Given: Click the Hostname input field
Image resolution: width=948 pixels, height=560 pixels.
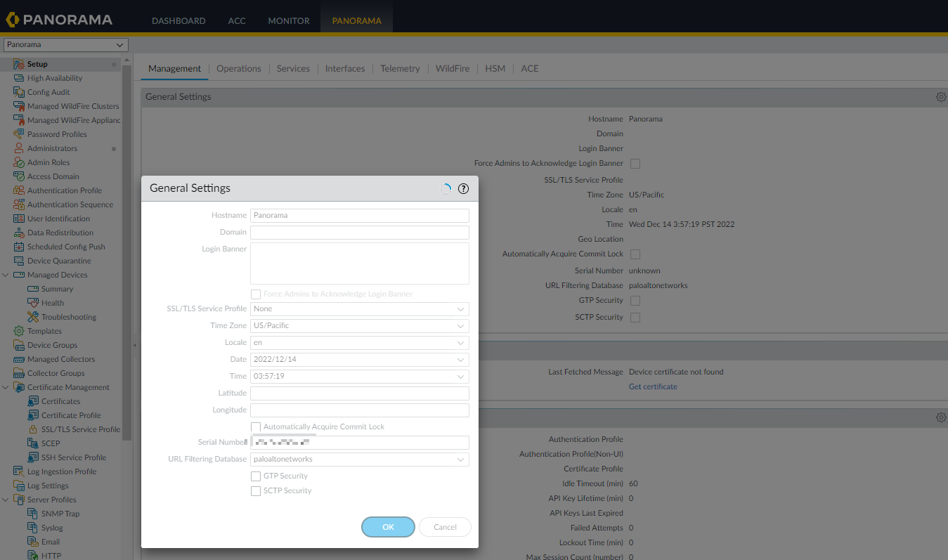Looking at the screenshot, I should pyautogui.click(x=360, y=216).
